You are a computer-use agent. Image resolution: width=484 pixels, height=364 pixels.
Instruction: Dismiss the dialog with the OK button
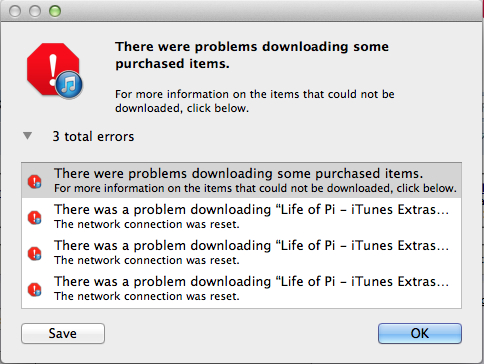(x=420, y=333)
